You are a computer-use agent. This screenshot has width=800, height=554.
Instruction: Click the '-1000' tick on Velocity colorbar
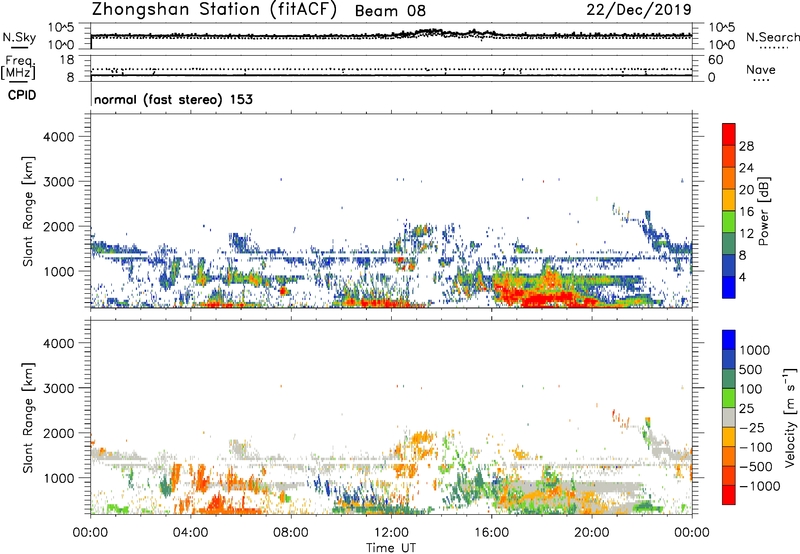[760, 486]
